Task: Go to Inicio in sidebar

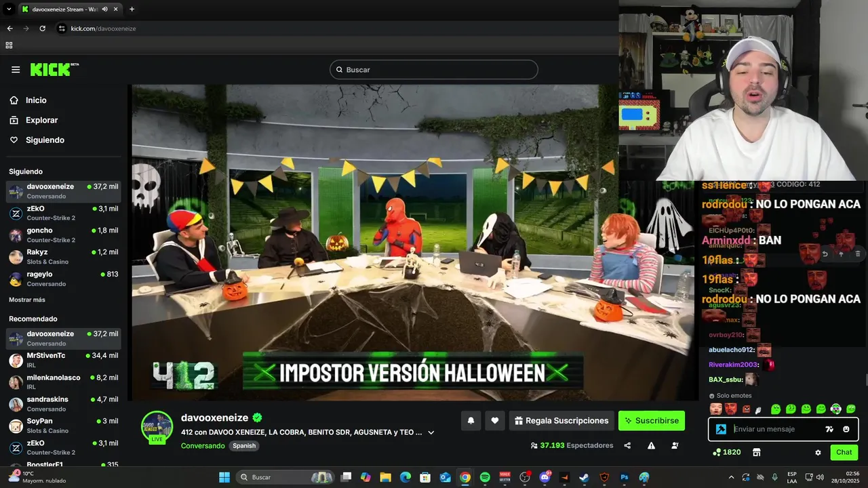Action: (x=28, y=100)
